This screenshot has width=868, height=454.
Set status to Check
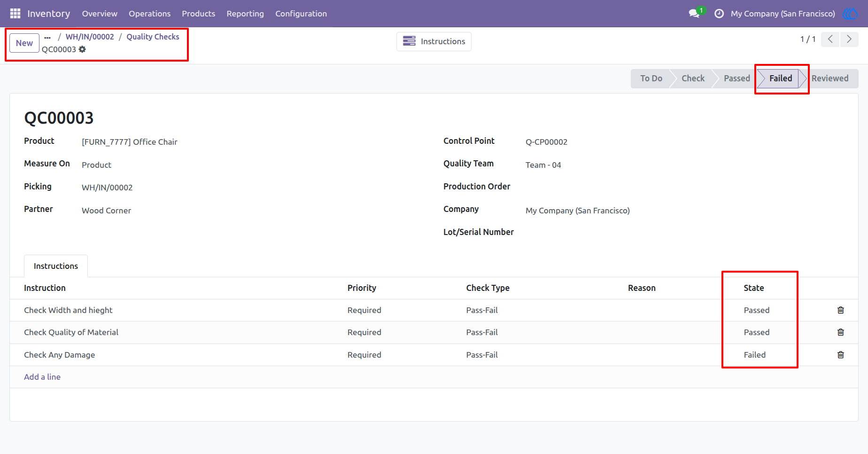pyautogui.click(x=693, y=78)
